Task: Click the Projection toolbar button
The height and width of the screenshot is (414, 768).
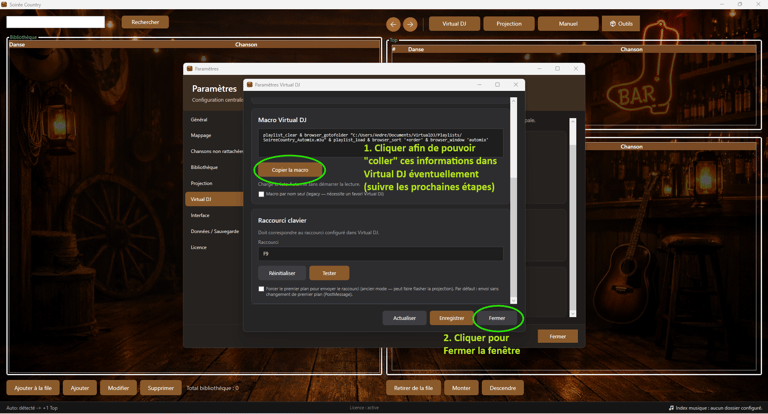Action: pos(509,24)
